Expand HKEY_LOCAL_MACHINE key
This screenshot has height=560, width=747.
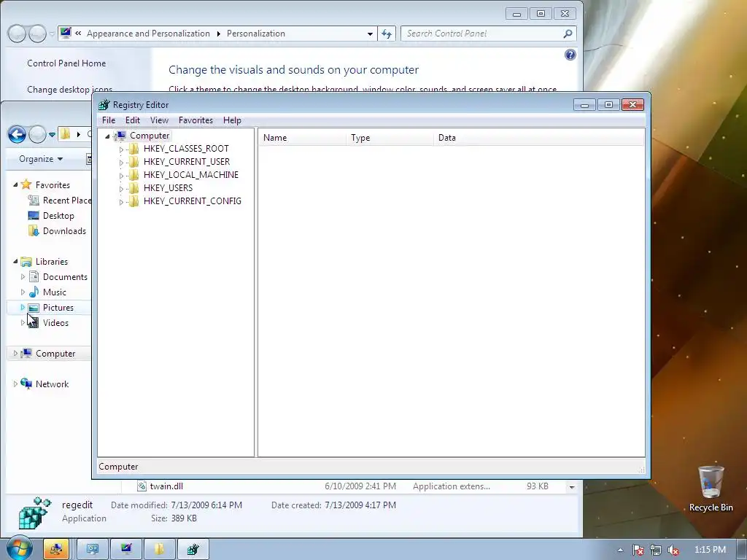[121, 176]
